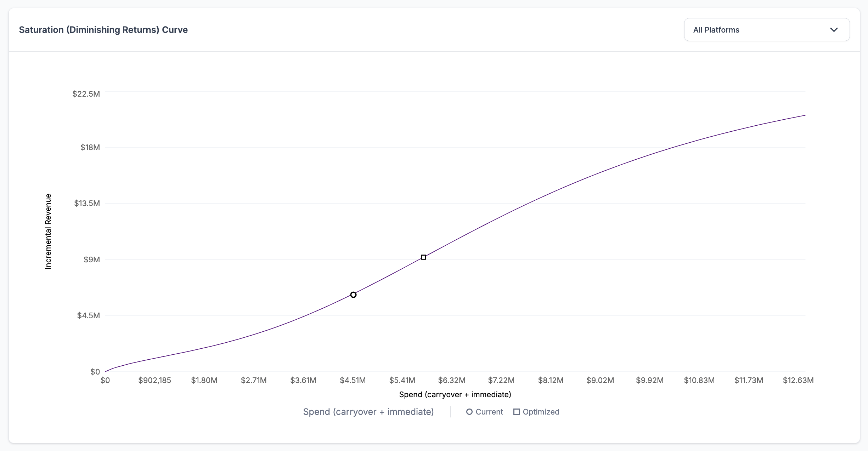Screen dimensions: 868x451
Task: Click the $18M y-axis label
Action: [x=90, y=147]
